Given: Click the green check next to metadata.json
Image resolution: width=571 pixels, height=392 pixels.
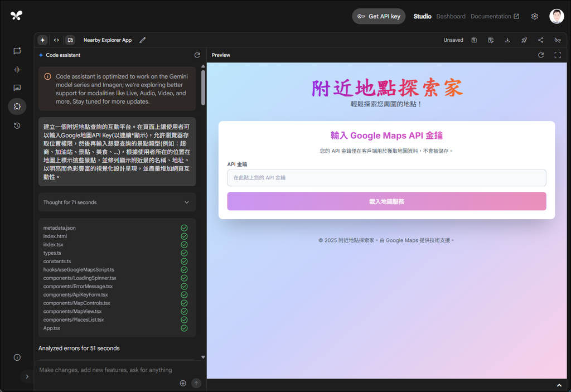Looking at the screenshot, I should click(184, 228).
